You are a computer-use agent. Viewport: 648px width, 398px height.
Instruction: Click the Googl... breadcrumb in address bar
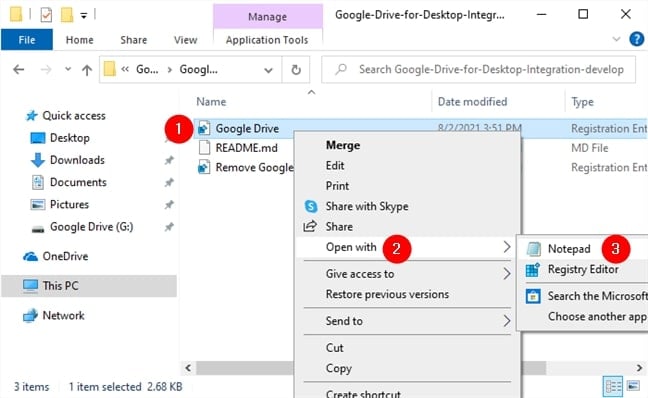tap(198, 69)
